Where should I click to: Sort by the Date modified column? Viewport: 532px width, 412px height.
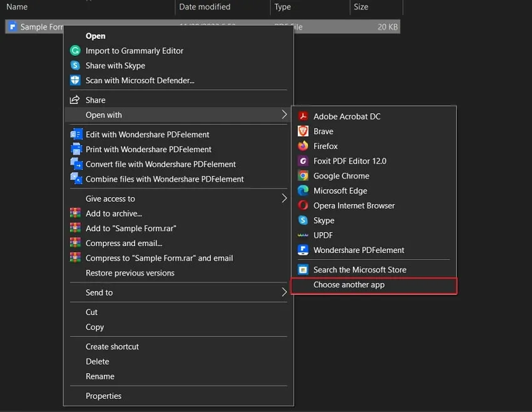(x=205, y=7)
